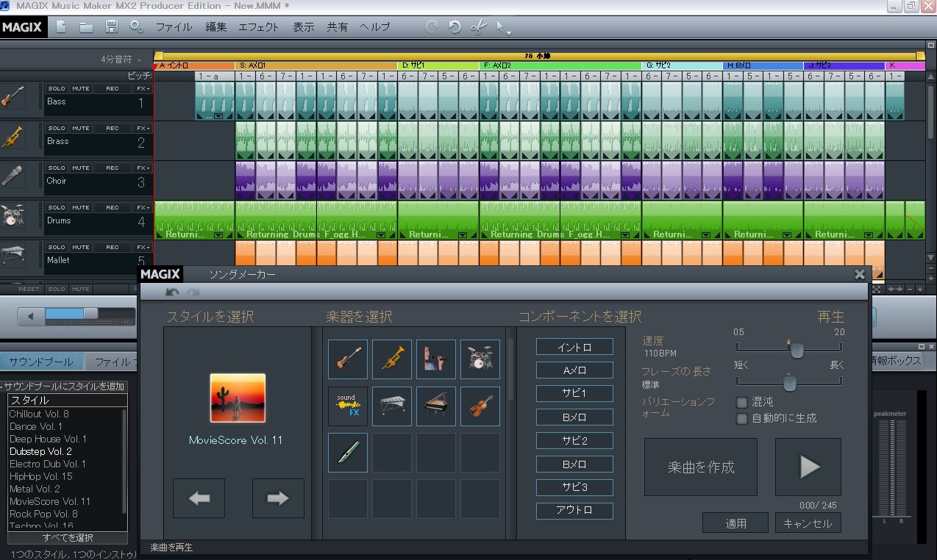Solo the Drums track

[x=57, y=207]
